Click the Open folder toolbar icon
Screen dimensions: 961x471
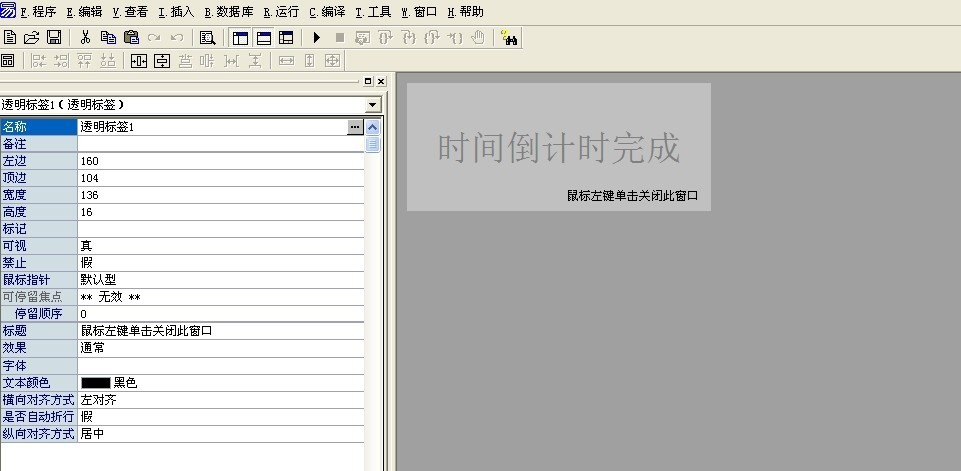tap(32, 38)
